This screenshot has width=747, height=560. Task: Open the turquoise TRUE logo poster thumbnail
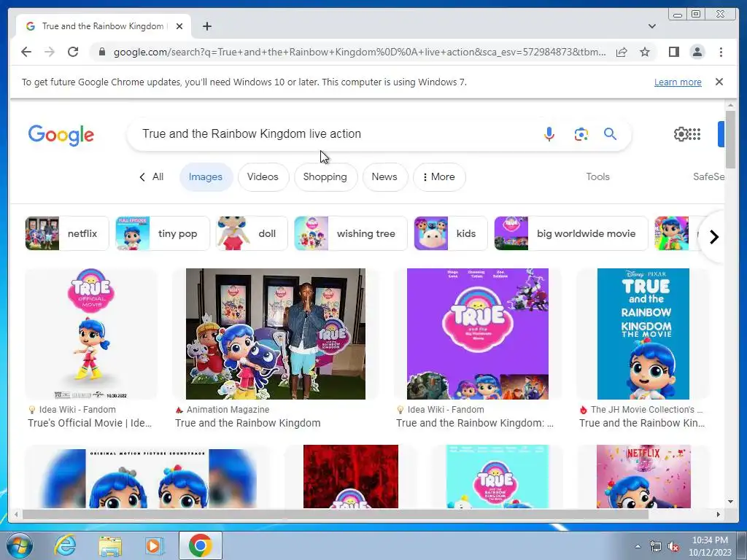click(498, 476)
